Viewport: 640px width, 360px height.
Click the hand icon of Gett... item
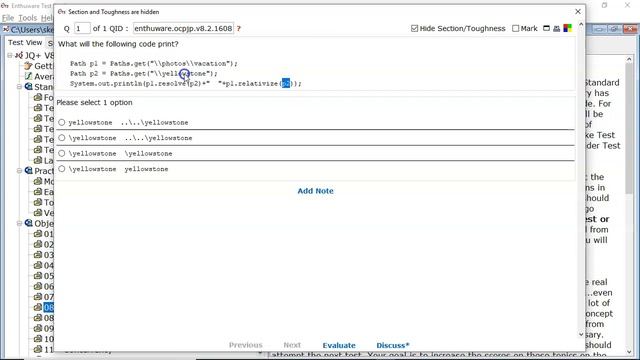point(28,66)
